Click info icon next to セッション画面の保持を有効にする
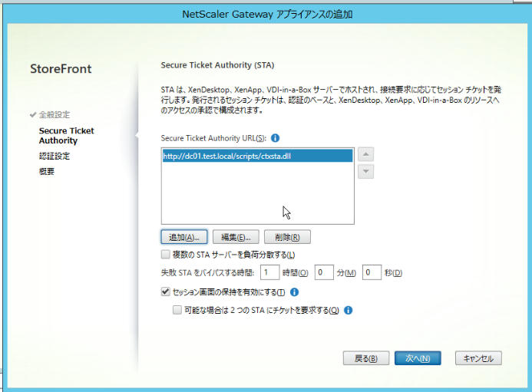Image resolution: width=532 pixels, height=392 pixels. click(295, 292)
